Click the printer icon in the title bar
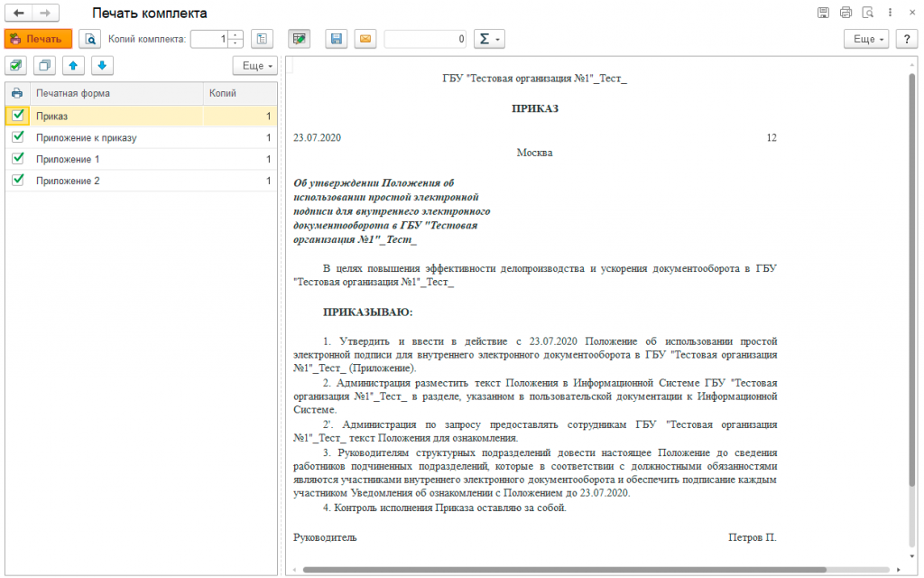Image resolution: width=924 pixels, height=578 pixels. tap(845, 12)
